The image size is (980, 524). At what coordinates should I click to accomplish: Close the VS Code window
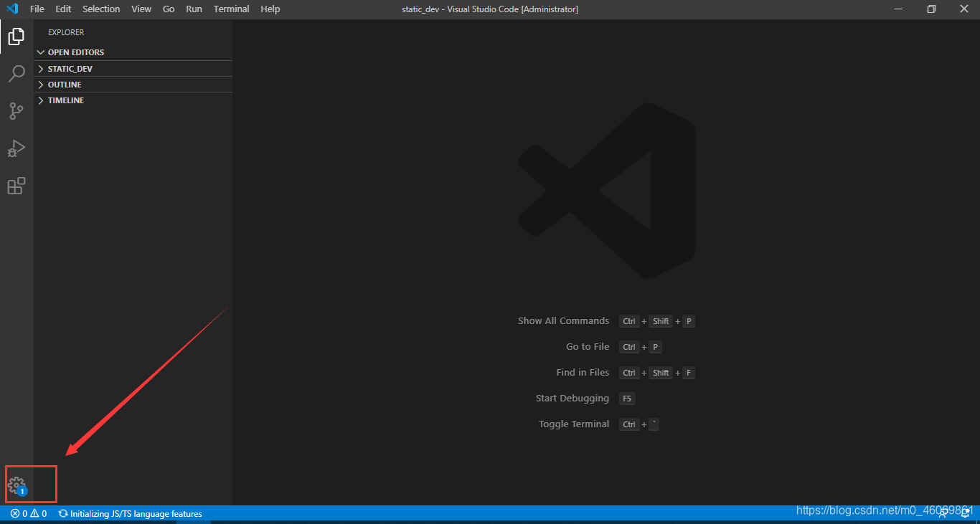point(964,9)
